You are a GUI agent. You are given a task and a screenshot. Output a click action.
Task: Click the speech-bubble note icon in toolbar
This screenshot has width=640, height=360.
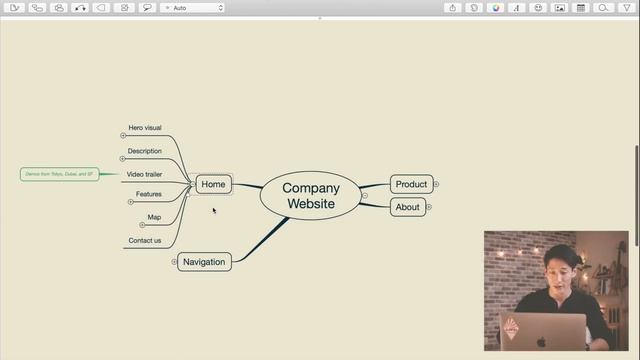(x=147, y=8)
